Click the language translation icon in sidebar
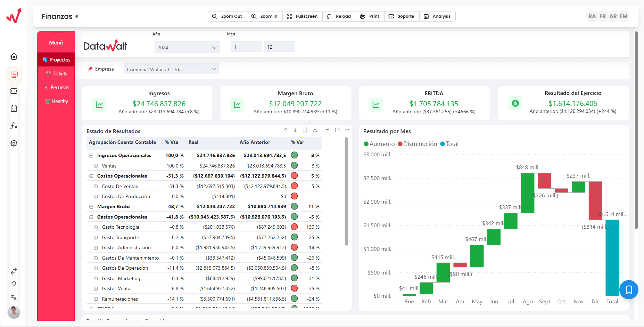Image resolution: width=644 pixels, height=327 pixels. (x=14, y=298)
